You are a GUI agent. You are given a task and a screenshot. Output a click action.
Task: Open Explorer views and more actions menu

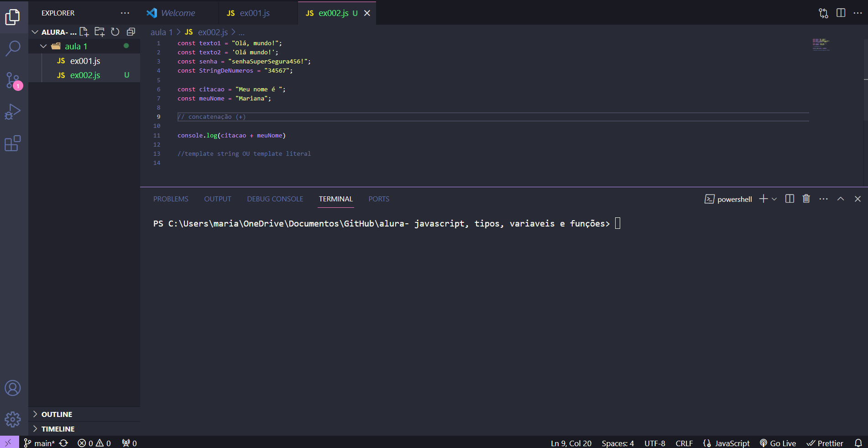(x=125, y=13)
